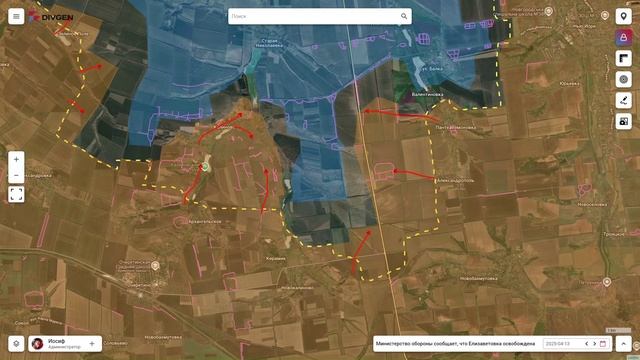The image size is (640, 360).
Task: Expand the bottom panel chevron
Action: pyautogui.click(x=623, y=344)
